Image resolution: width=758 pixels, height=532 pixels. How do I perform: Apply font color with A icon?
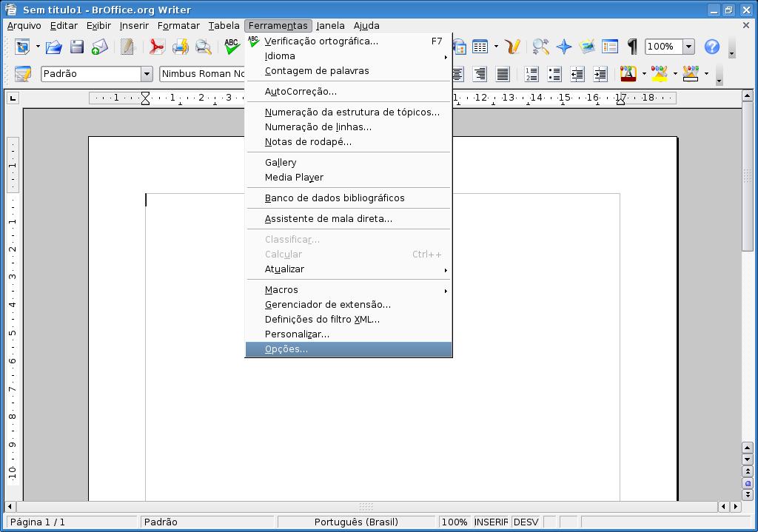point(628,74)
